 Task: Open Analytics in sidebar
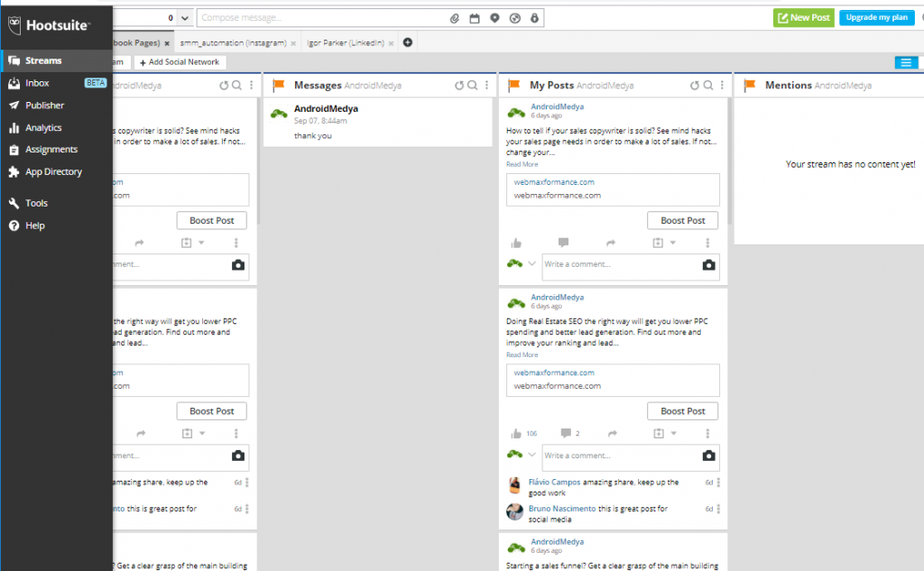point(57,128)
